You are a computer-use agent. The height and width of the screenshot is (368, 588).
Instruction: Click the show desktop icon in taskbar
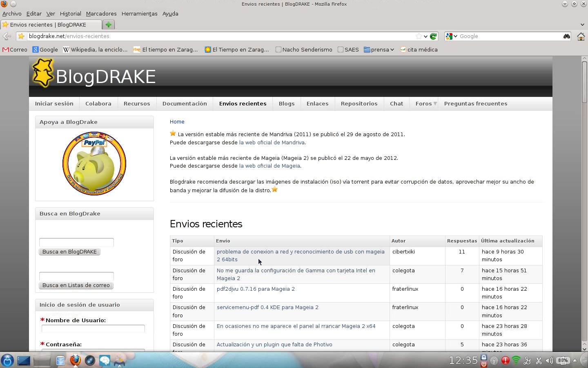point(24,361)
